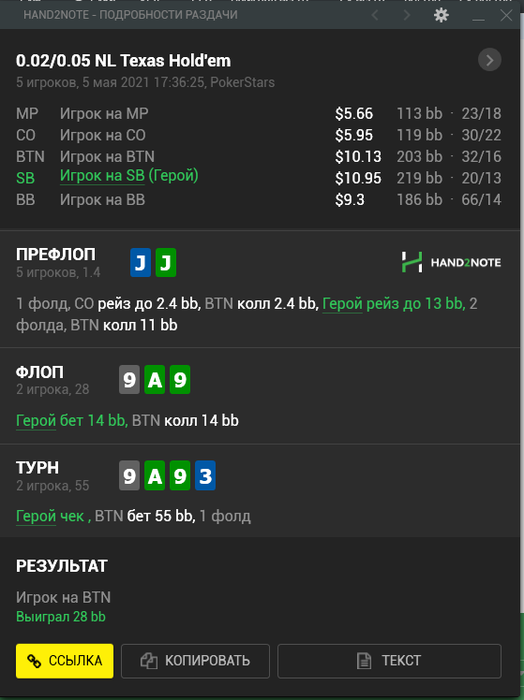Click the yellow ССЫЛКА link button
The height and width of the screenshot is (700, 524).
point(65,661)
